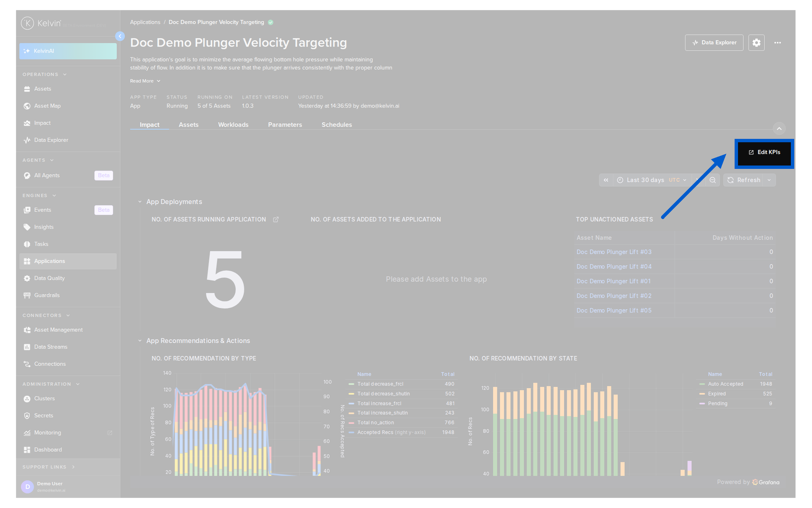Toggle Total decrease_frcl series in legend

pyautogui.click(x=380, y=384)
